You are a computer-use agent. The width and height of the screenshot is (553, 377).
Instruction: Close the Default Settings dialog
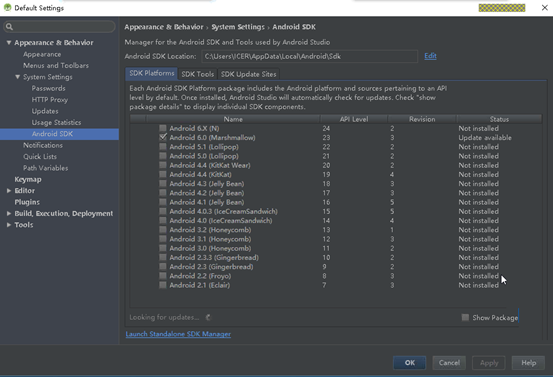[545, 7]
